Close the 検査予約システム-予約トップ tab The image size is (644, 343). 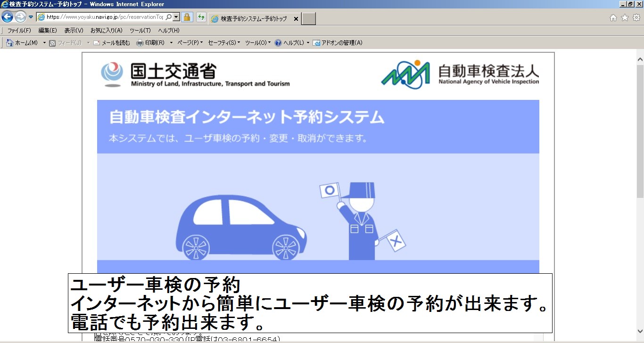[296, 19]
